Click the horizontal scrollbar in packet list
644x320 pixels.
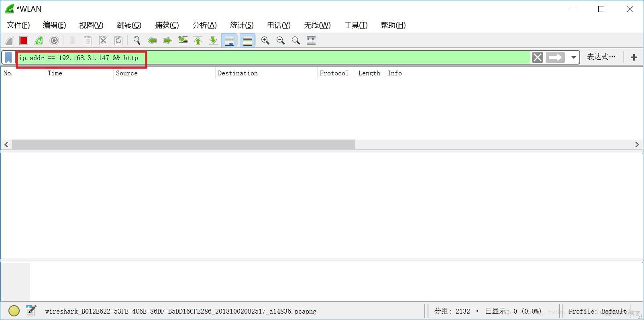coord(183,144)
